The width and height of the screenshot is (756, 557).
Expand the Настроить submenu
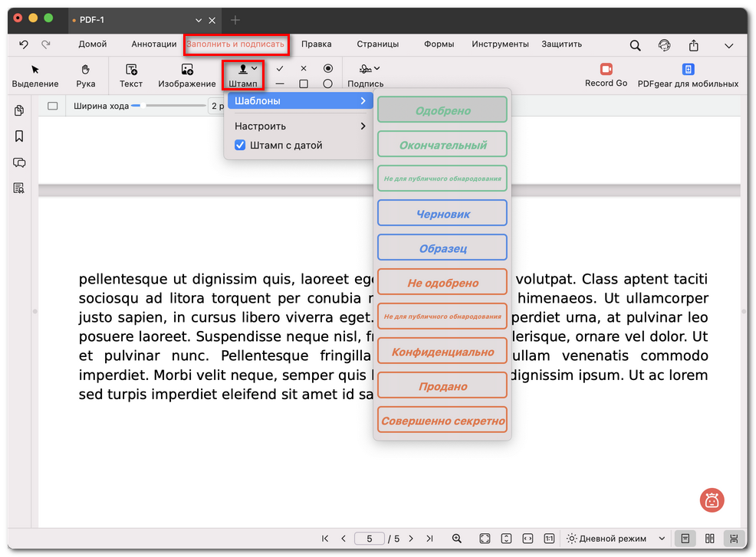(x=299, y=126)
